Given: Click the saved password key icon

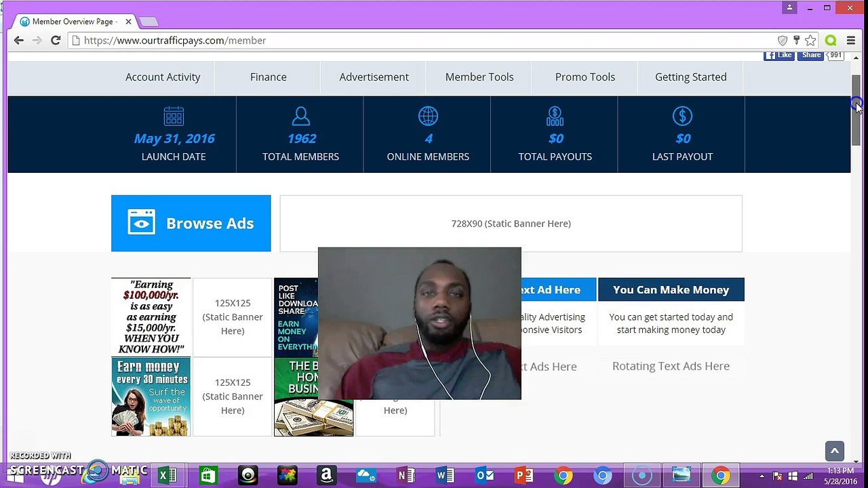Looking at the screenshot, I should pyautogui.click(x=796, y=41).
